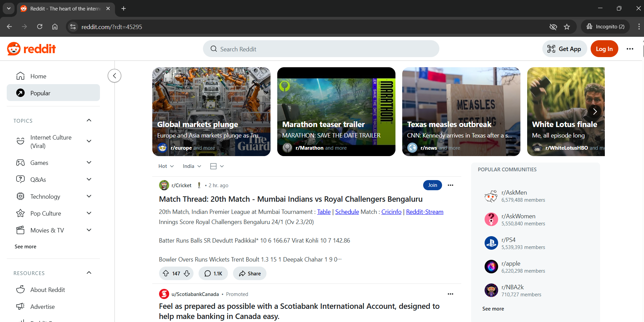Viewport: 644px width, 322px height.
Task: Upvote the r/Cricket match thread
Action: [x=166, y=273]
